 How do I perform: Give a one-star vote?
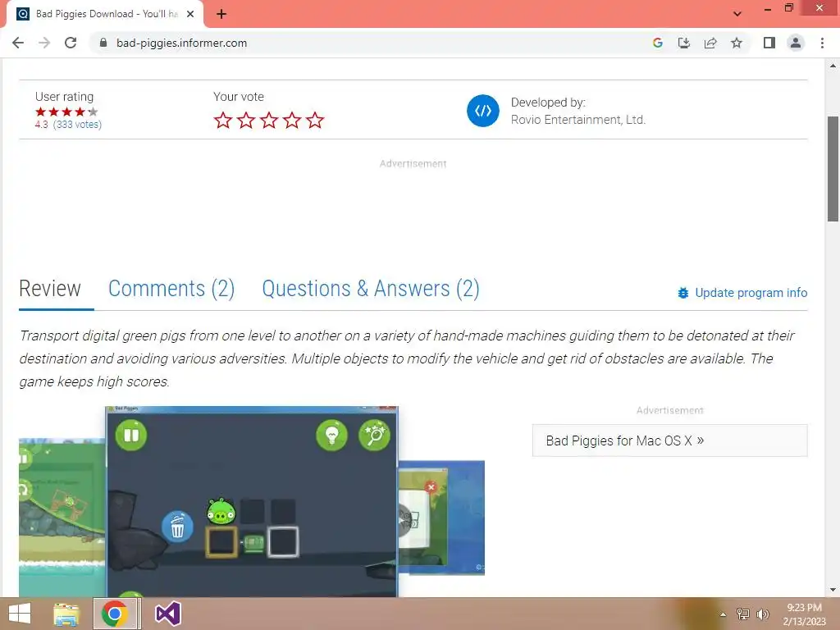pyautogui.click(x=223, y=120)
